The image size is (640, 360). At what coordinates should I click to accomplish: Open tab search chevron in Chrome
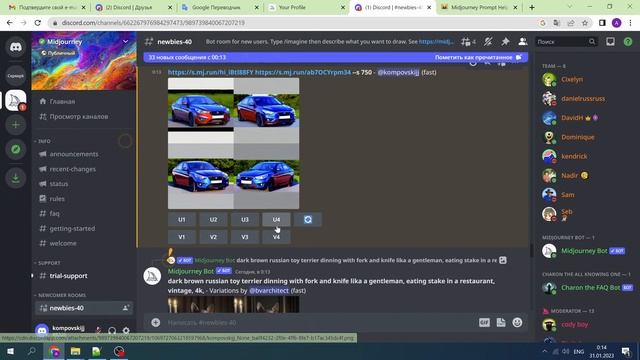[569, 7]
